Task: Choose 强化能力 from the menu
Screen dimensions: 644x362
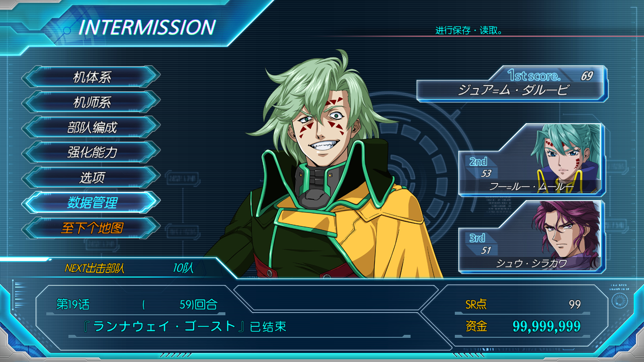Action: (91, 152)
